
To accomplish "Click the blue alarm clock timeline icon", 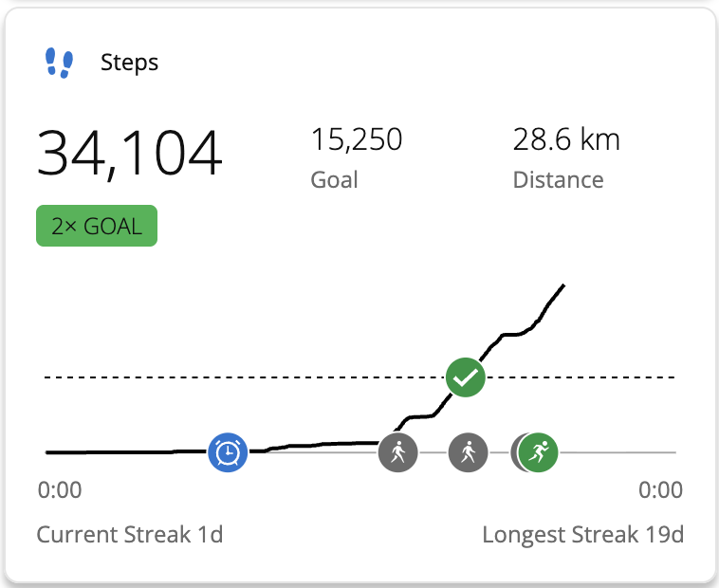I will coord(228,452).
